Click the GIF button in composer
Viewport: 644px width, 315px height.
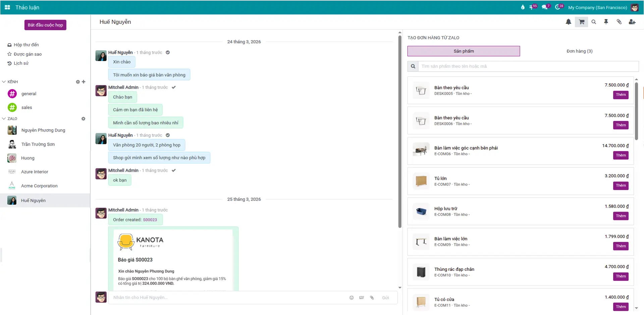click(x=362, y=298)
